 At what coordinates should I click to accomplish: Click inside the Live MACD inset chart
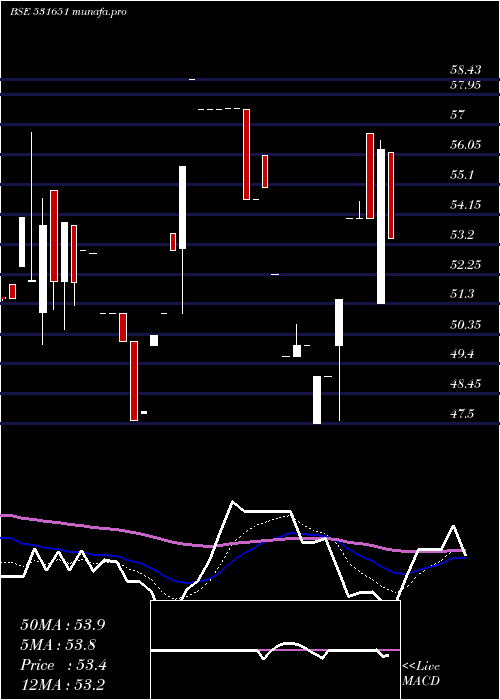point(275,650)
